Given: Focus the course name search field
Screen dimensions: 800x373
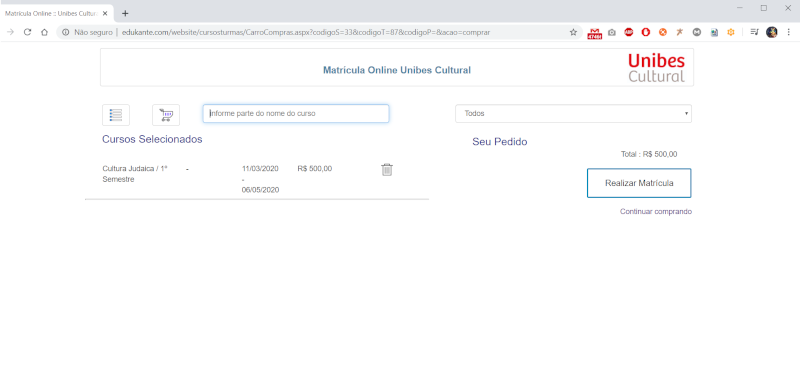Looking at the screenshot, I should tap(296, 113).
